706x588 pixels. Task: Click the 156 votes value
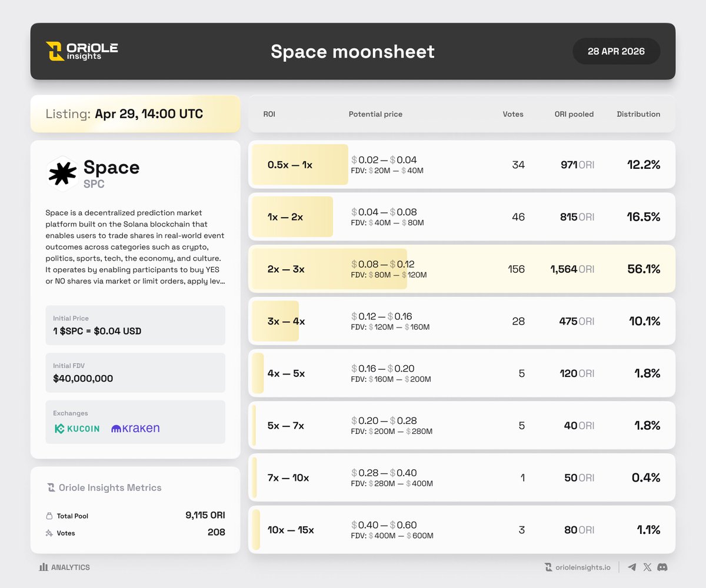coord(516,269)
